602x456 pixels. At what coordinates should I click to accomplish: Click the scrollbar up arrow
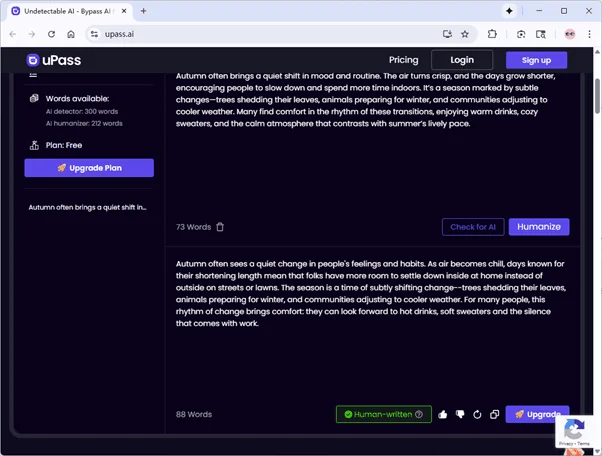pos(597,51)
